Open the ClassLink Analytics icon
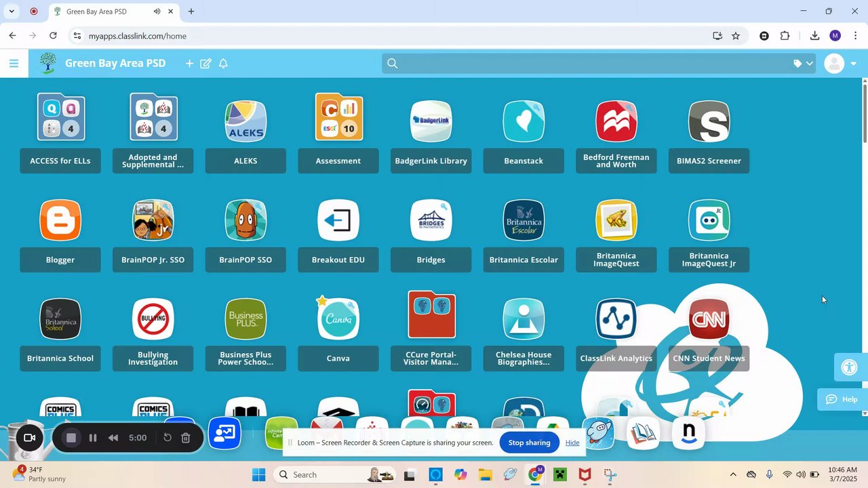The height and width of the screenshot is (488, 868). 616,319
